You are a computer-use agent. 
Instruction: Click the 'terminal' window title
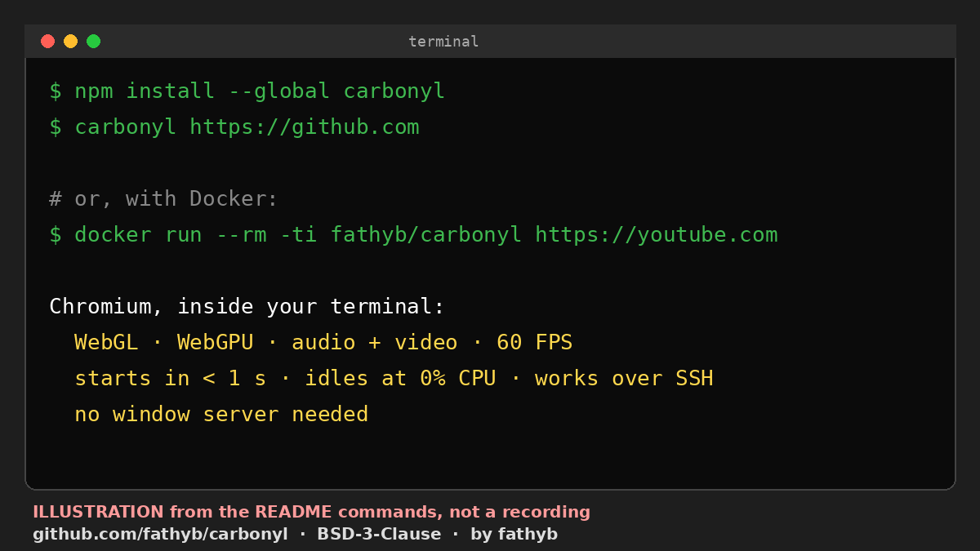[x=443, y=42]
